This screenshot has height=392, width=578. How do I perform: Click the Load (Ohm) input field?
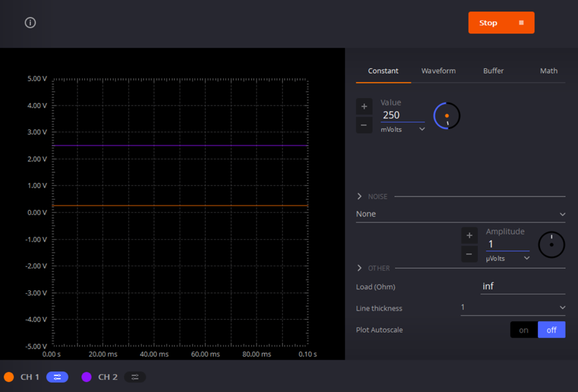coord(523,286)
